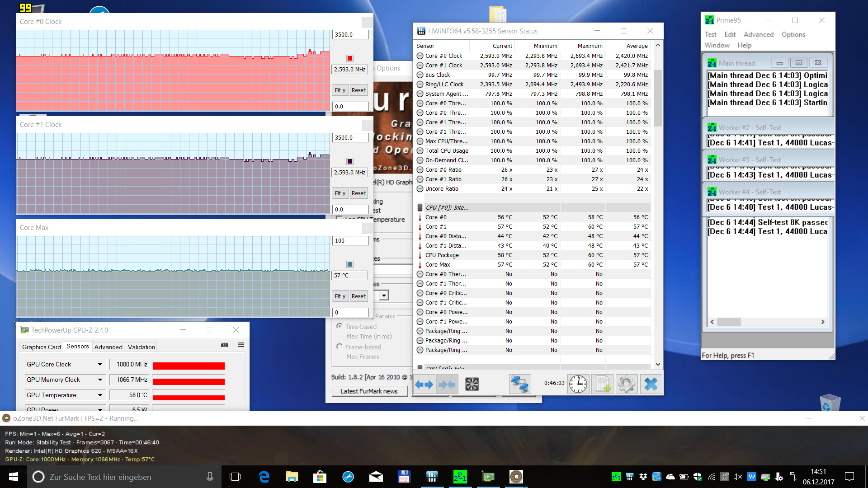Click the network remote-monitoring computers icon
The height and width of the screenshot is (488, 868).
(x=519, y=385)
